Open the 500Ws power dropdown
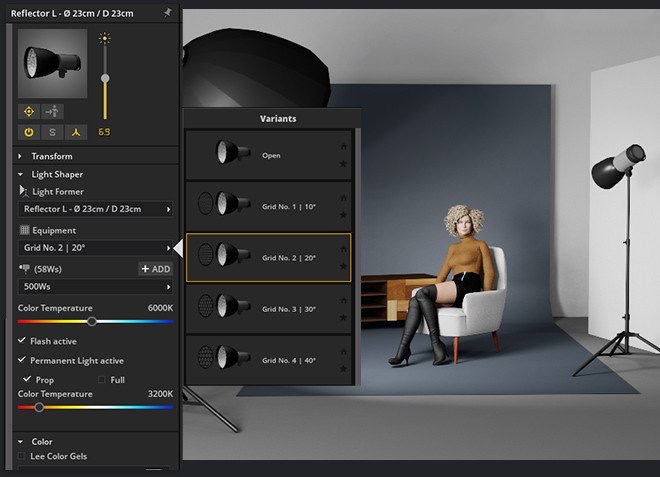Image resolution: width=660 pixels, height=477 pixels. coord(96,287)
